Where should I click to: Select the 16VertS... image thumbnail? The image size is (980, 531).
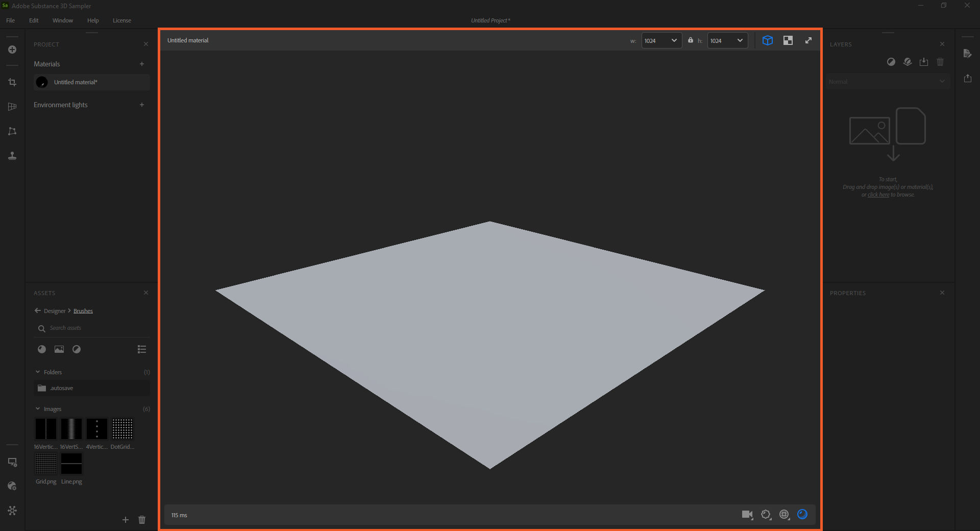71,429
